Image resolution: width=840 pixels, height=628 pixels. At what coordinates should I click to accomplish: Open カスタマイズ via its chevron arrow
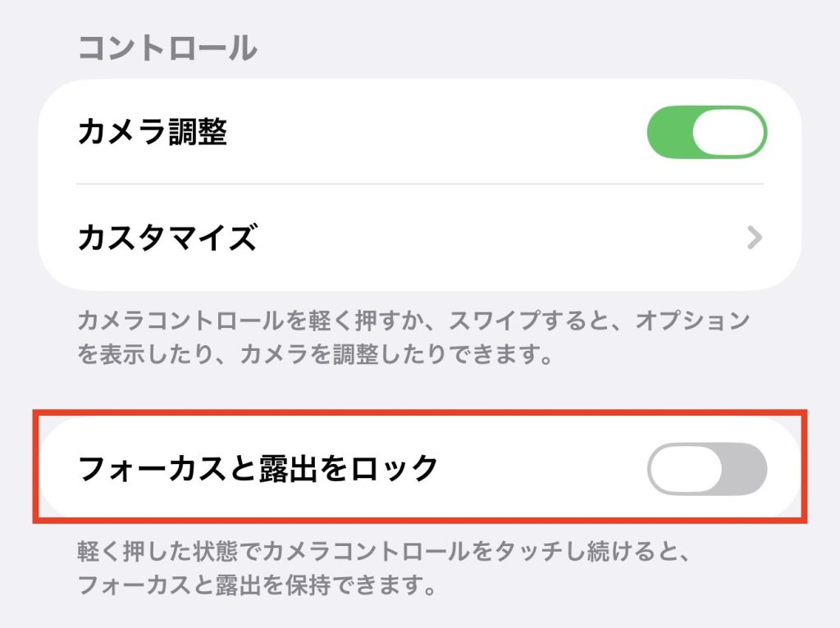[x=755, y=239]
